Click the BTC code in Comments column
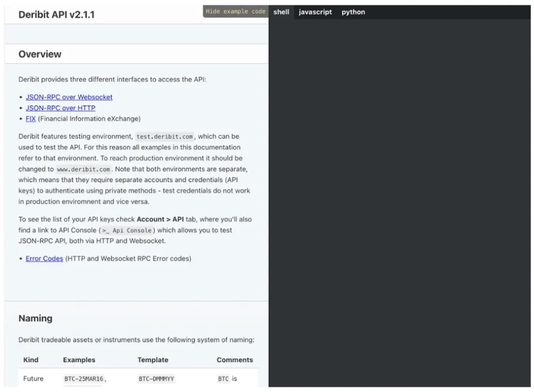Screen dimensions: 534x392 point(223,378)
